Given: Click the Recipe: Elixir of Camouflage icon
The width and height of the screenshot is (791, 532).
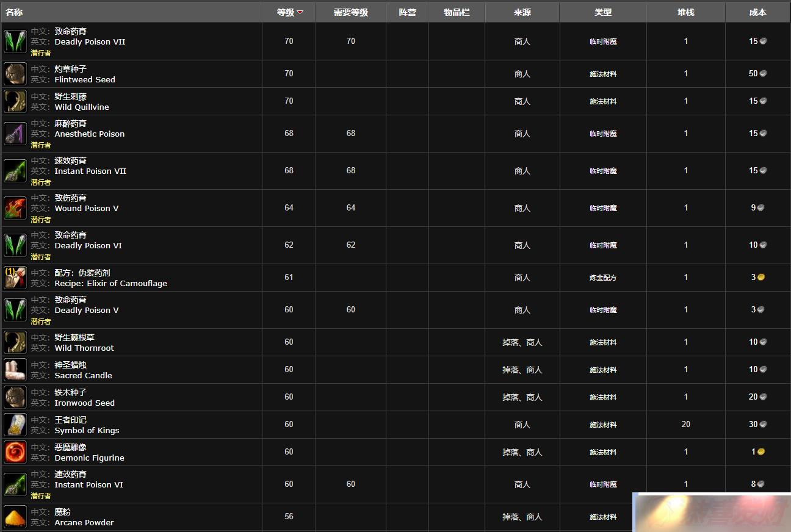Looking at the screenshot, I should coord(15,278).
